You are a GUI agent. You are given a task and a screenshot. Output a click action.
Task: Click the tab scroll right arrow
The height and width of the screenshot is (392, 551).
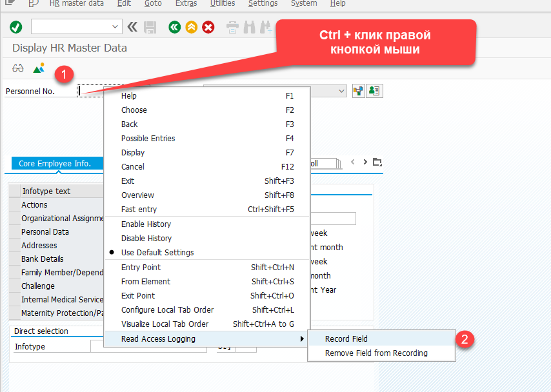click(x=365, y=162)
